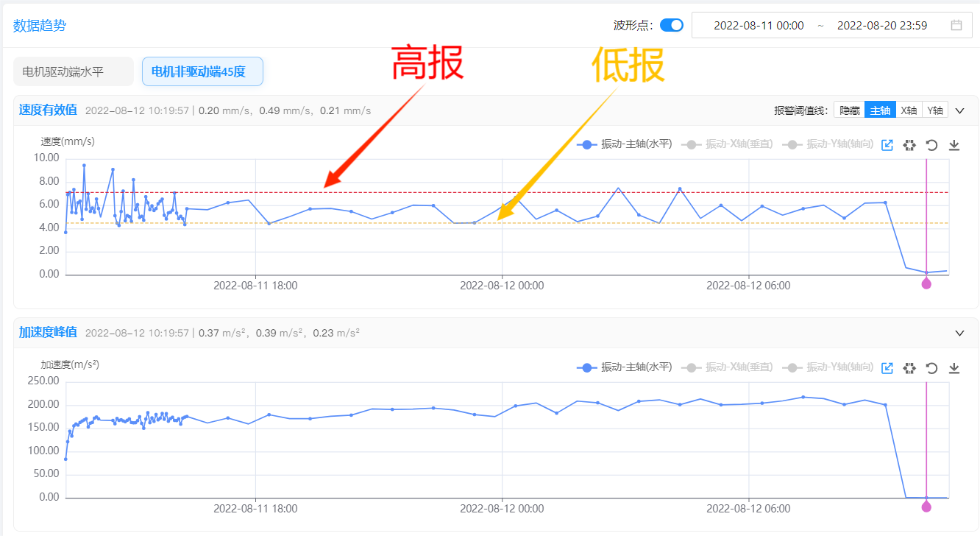
Task: Collapse the 速度有效值 panel with its chevron
Action: pyautogui.click(x=959, y=110)
